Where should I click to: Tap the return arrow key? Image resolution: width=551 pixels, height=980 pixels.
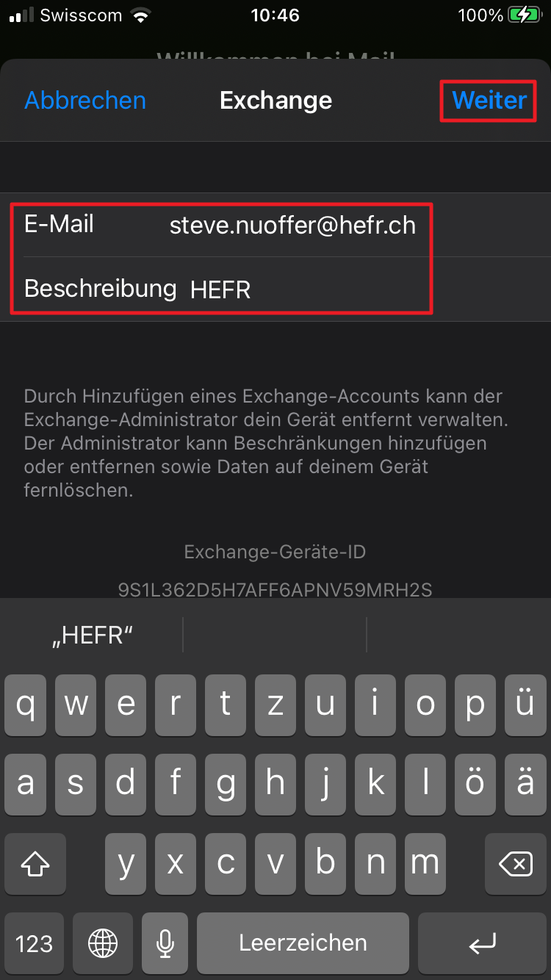(x=482, y=943)
